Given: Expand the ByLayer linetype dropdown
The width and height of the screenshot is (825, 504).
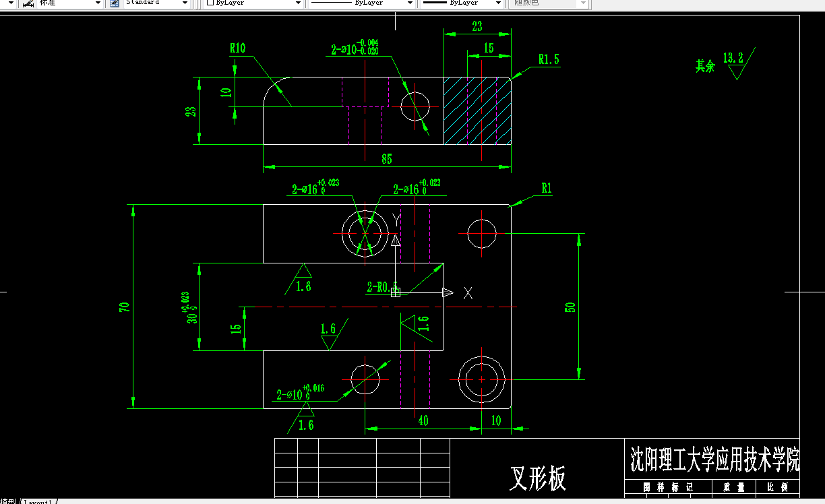Looking at the screenshot, I should click(409, 3).
